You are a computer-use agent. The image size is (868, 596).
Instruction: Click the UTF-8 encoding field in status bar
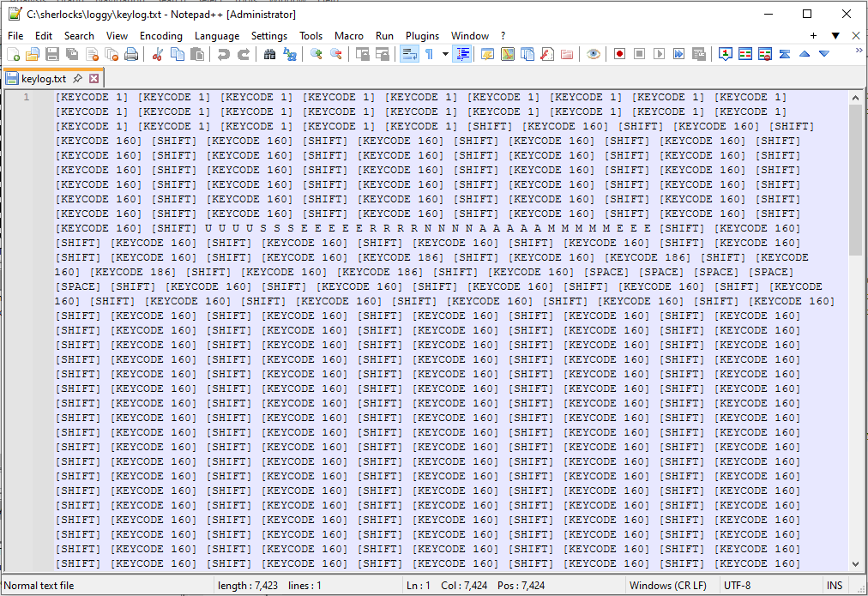pyautogui.click(x=738, y=586)
